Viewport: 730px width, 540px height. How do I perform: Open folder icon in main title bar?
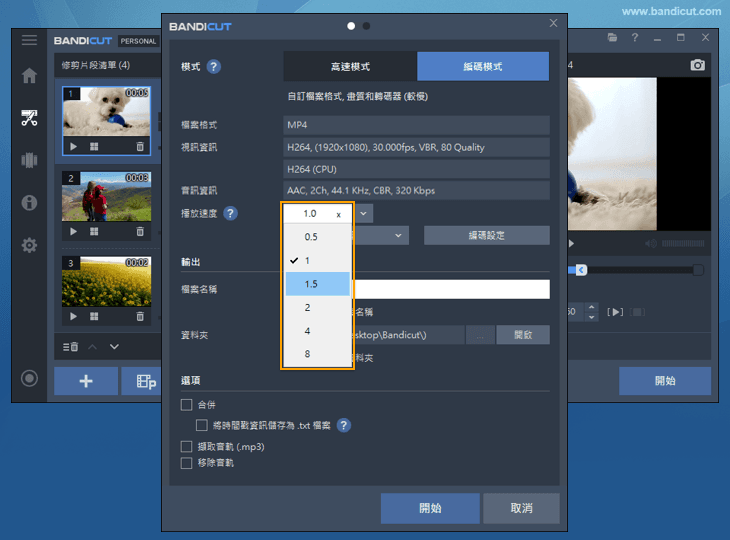coord(612,37)
